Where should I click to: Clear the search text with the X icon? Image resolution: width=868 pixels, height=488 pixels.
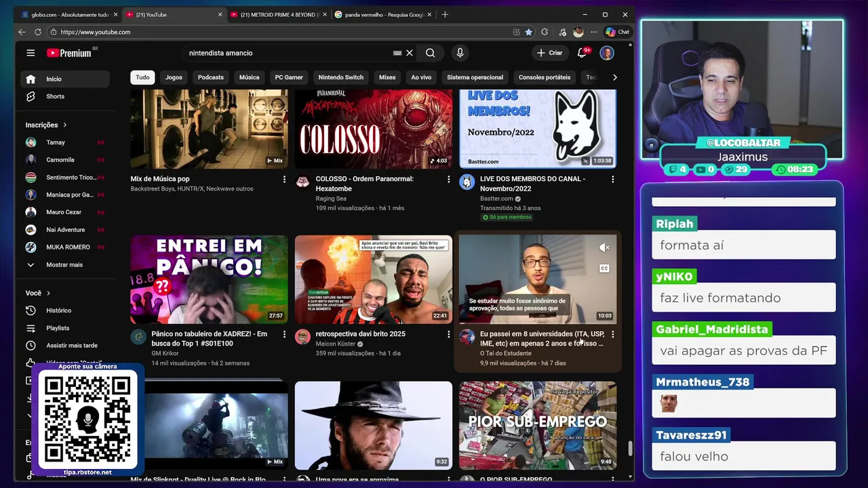[x=410, y=53]
